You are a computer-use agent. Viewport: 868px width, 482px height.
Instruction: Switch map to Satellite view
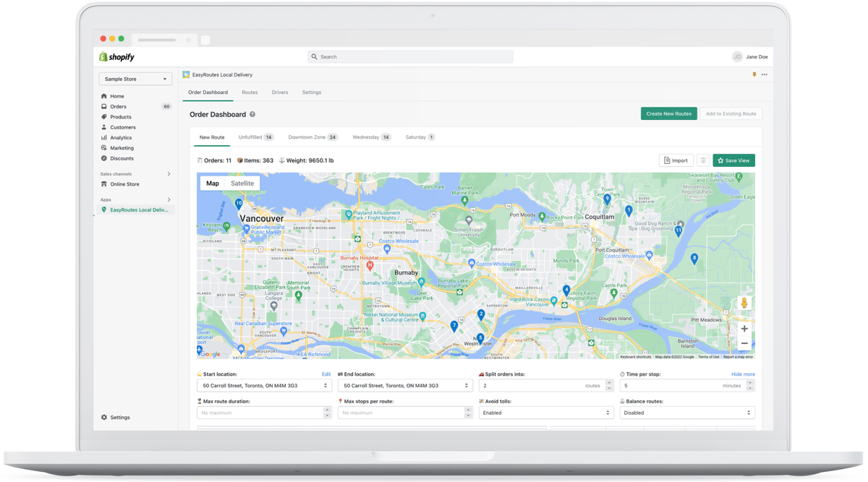[x=242, y=184]
